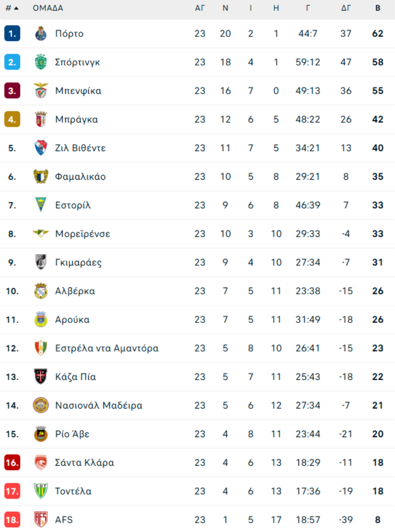The image size is (395, 532).
Task: Click the Santa Clara crest icon
Action: pyautogui.click(x=41, y=463)
